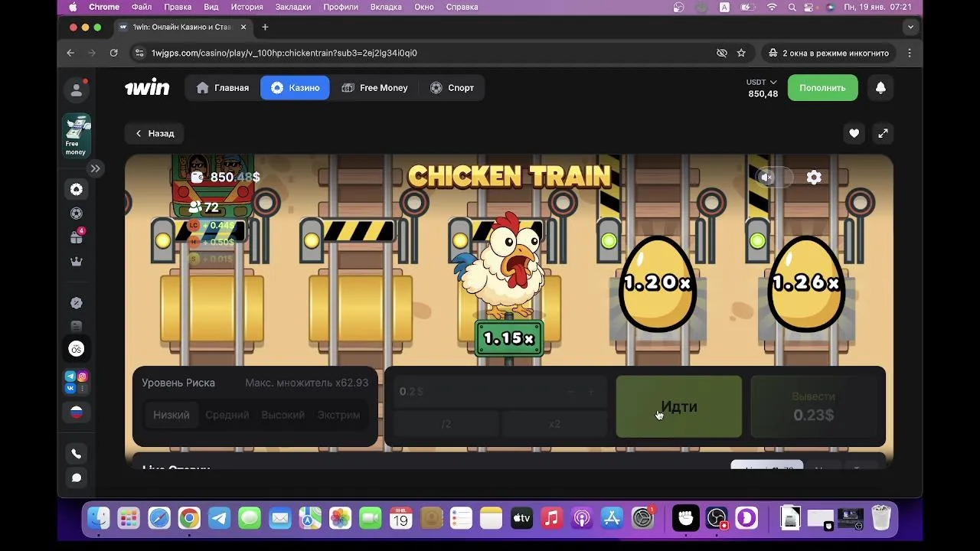This screenshot has width=980, height=551.
Task: Open the Free Money tab
Action: (x=374, y=88)
